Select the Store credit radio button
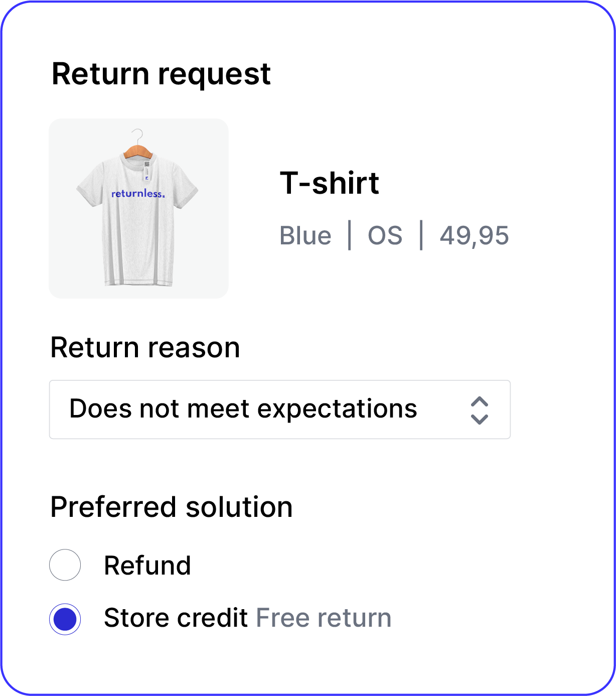Viewport: 616px width, 696px height. click(x=65, y=619)
